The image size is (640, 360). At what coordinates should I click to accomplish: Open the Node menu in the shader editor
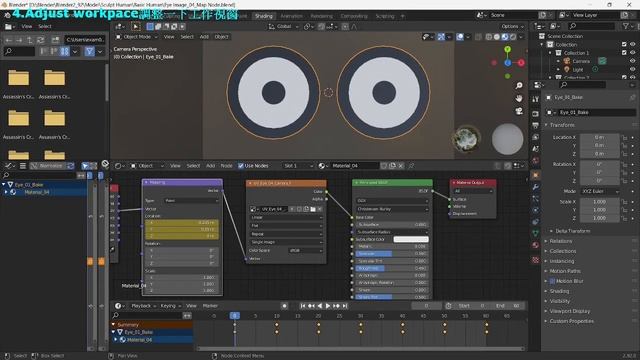point(226,166)
